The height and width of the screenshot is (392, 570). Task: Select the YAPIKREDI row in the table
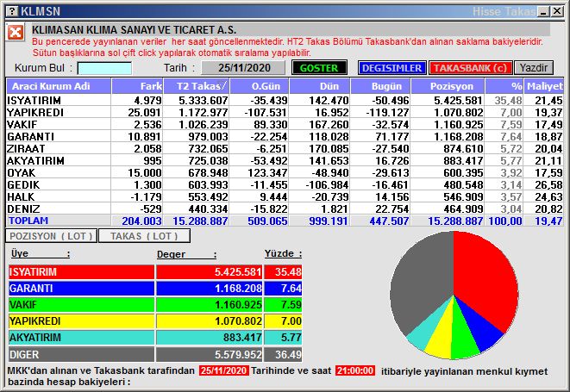tap(285, 112)
